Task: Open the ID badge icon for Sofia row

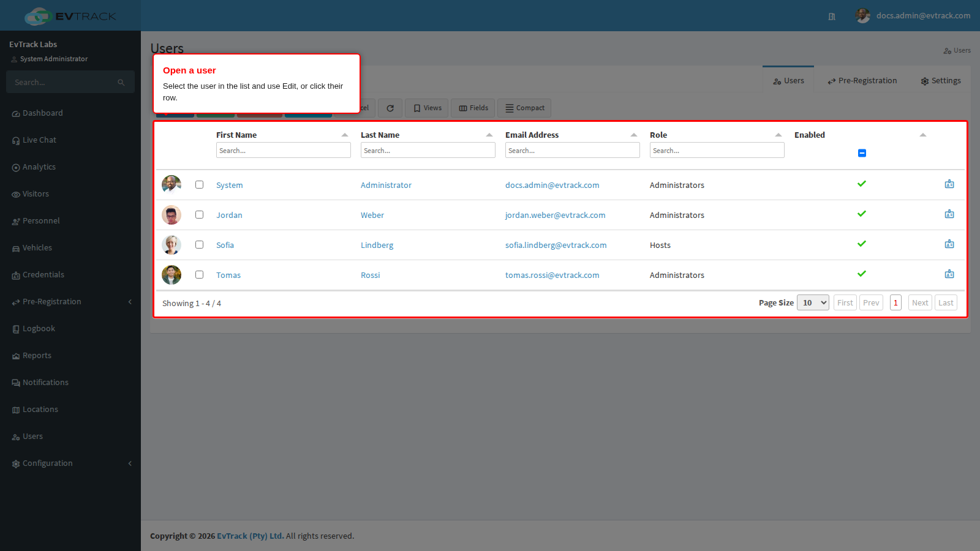Action: [949, 244]
